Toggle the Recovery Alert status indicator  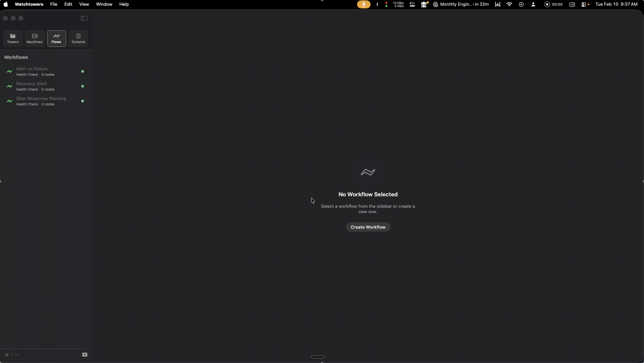coord(82,86)
